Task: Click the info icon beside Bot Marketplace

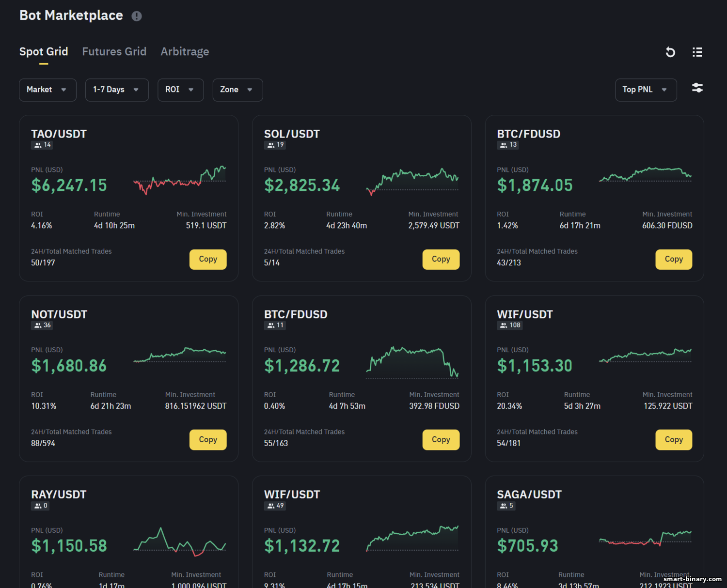Action: [x=137, y=16]
